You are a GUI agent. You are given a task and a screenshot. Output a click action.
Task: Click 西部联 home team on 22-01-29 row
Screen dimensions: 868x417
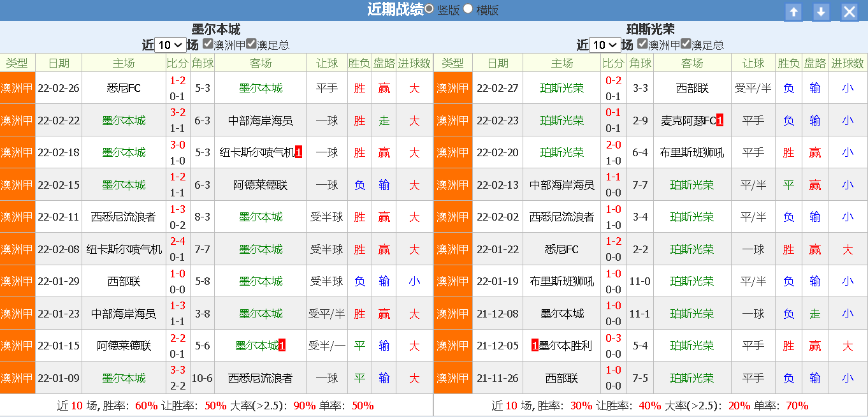(124, 281)
